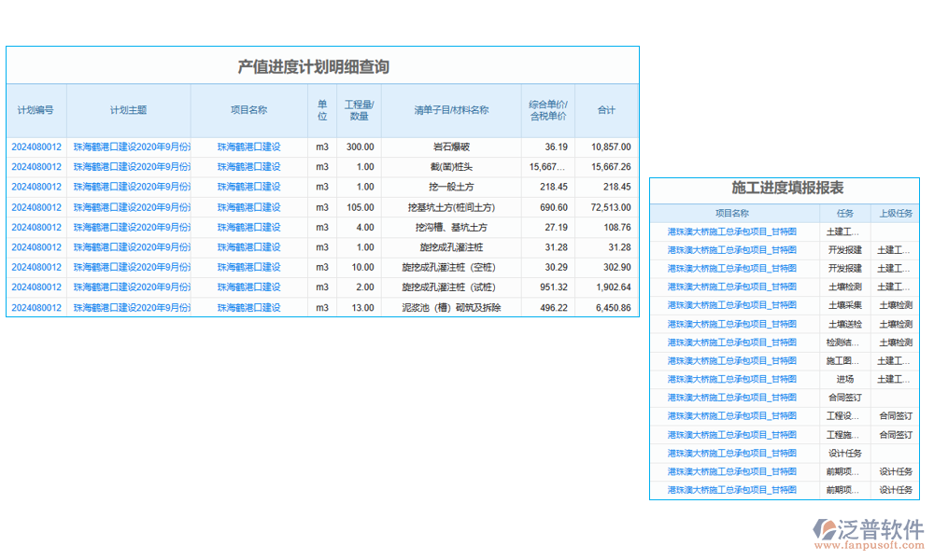Screen dimensions: 934x560
Task: Click the 计划编号 column header
Action: 36,110
